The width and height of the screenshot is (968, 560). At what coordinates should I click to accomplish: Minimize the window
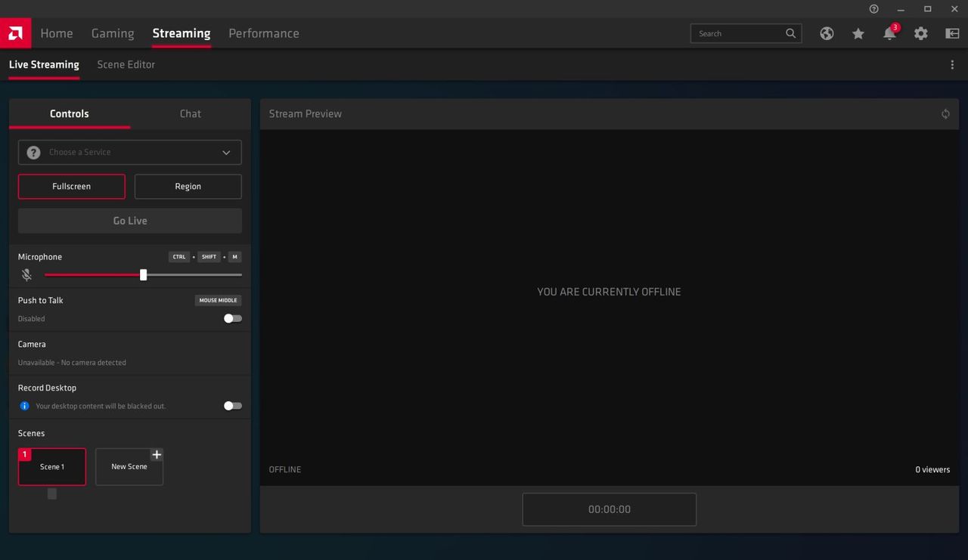(901, 9)
